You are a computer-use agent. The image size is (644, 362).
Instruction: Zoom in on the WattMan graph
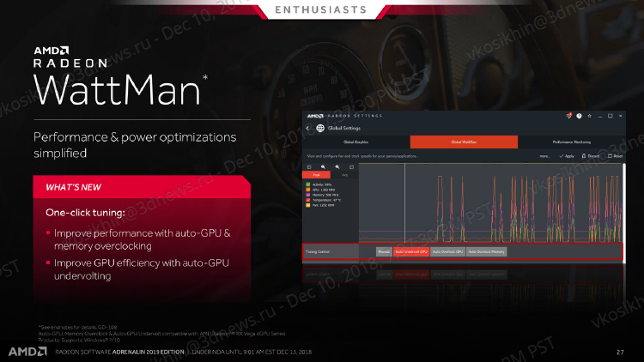[x=323, y=166]
